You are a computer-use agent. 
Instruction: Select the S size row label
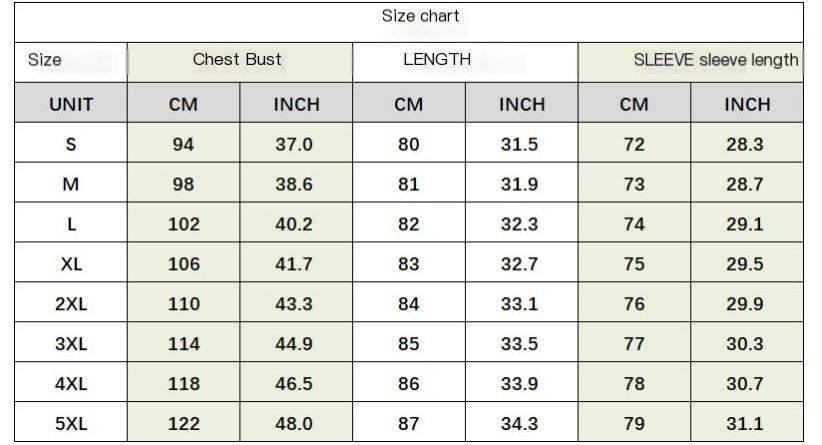pyautogui.click(x=71, y=144)
